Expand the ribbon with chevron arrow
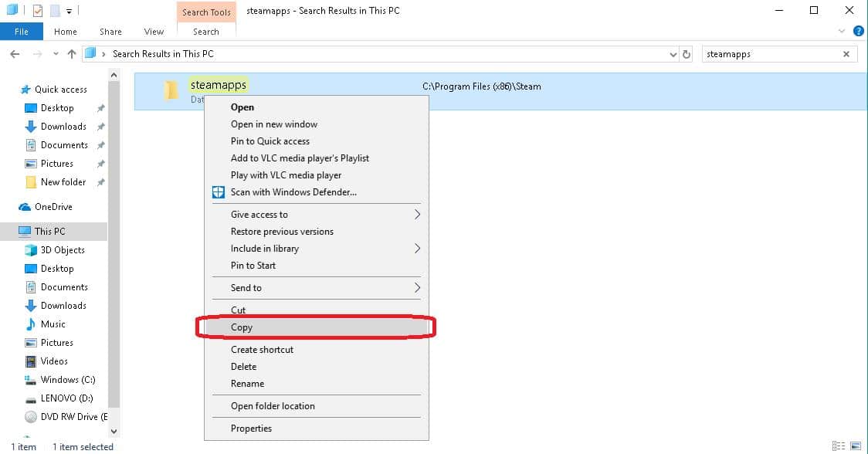The image size is (868, 454). pyautogui.click(x=842, y=32)
